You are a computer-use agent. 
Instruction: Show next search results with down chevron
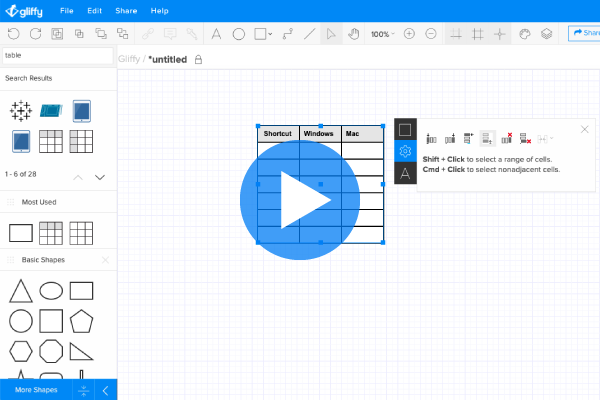tap(100, 177)
